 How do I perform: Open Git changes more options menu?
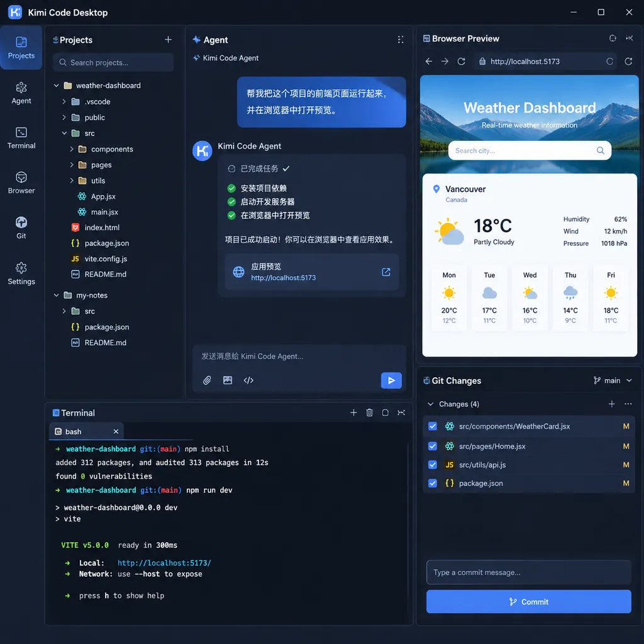click(628, 404)
